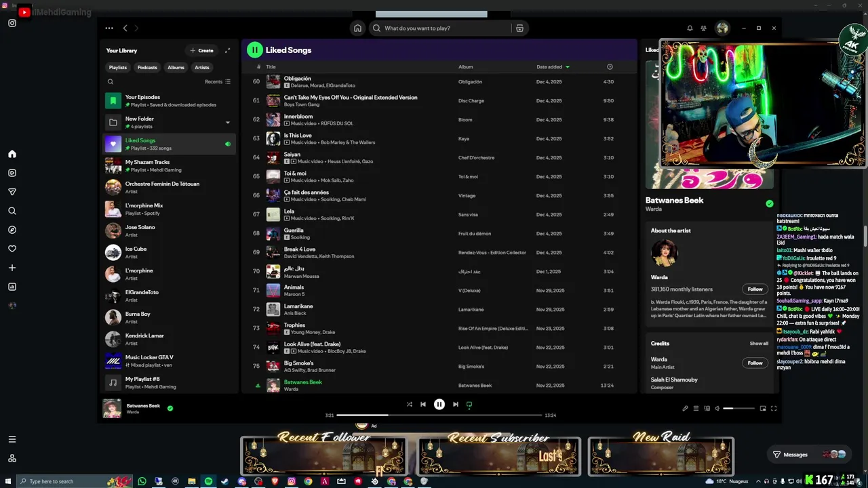Open the three-dots Spotify menu
868x488 pixels.
109,28
